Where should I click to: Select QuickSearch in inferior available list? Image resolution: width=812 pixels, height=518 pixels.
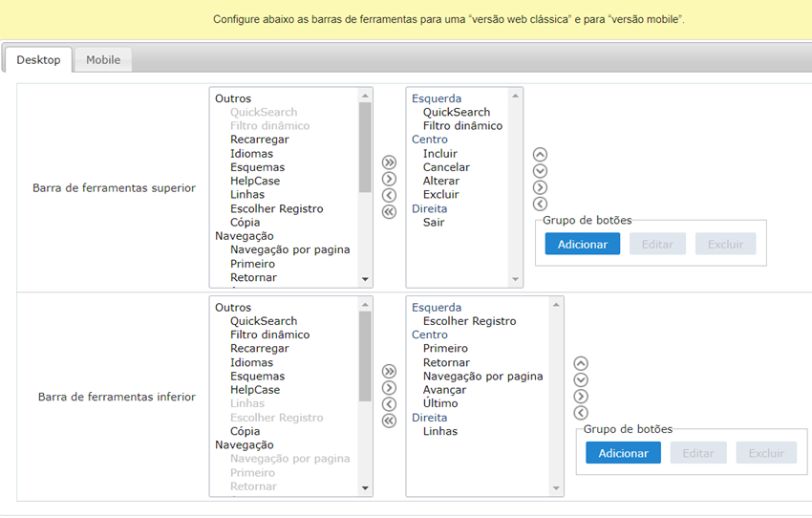264,320
